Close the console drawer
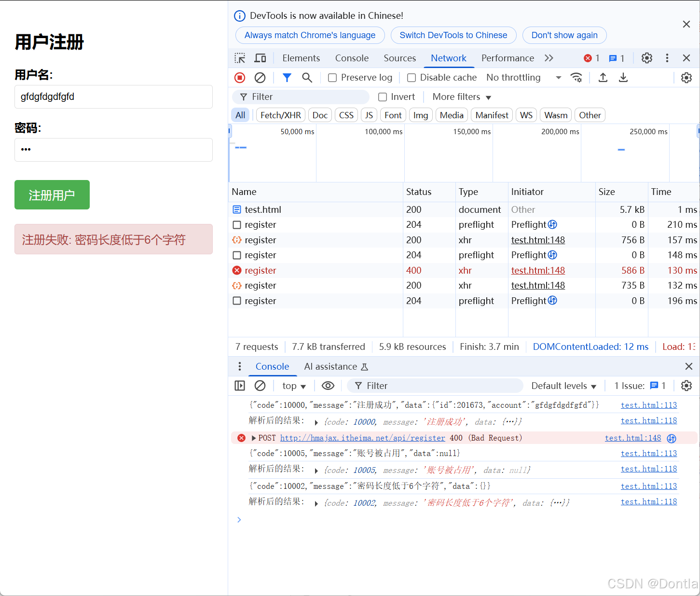 [x=689, y=367]
